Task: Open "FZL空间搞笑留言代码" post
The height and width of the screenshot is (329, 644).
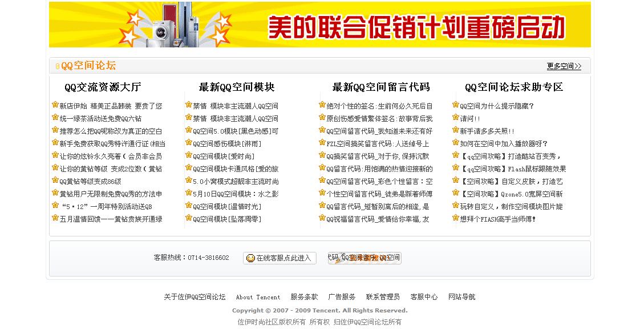Action: pyautogui.click(x=378, y=144)
